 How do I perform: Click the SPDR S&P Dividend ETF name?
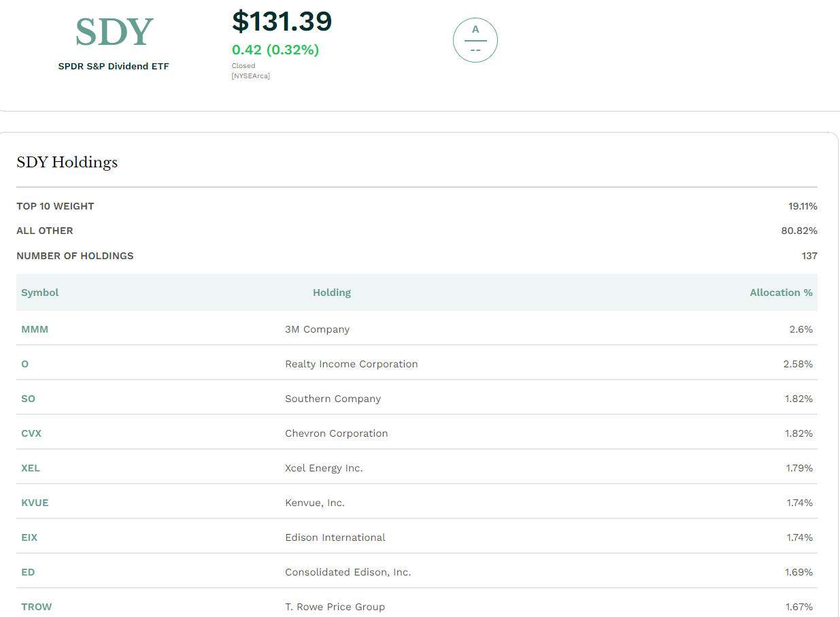114,67
